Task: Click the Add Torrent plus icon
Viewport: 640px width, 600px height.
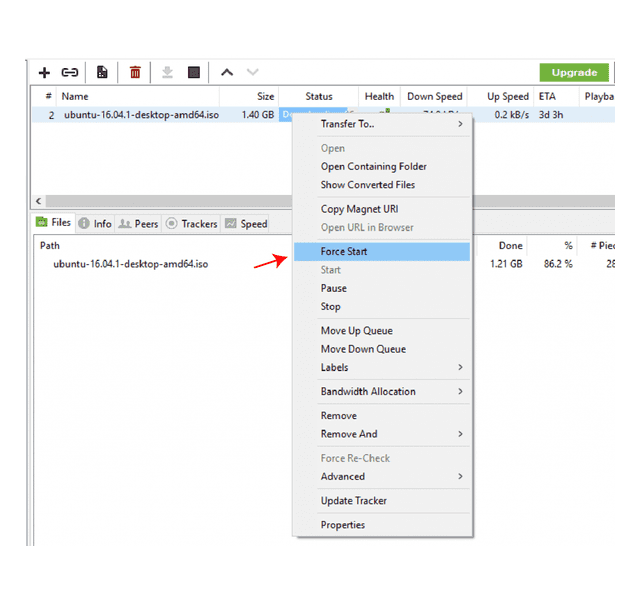Action: (x=44, y=73)
